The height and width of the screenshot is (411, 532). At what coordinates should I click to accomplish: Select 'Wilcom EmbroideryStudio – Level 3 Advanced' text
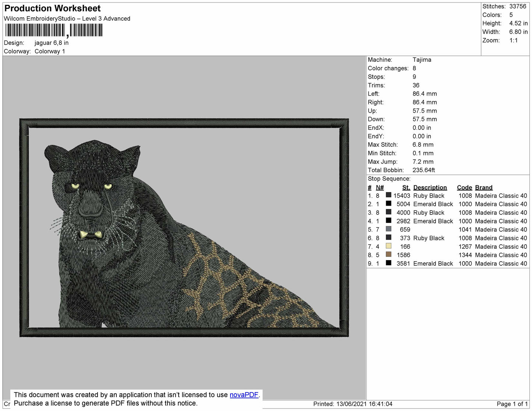(67, 18)
